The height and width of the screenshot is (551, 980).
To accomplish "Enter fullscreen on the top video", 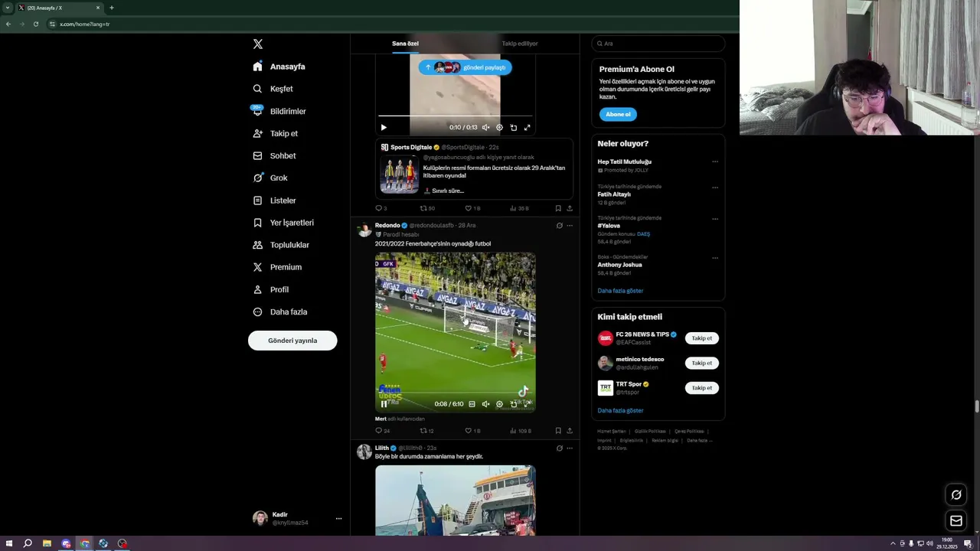I will pos(527,128).
